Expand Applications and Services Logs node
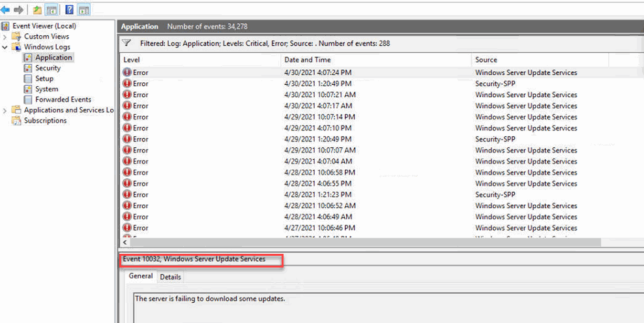Screen dimensions: 644x323 [x=5, y=110]
